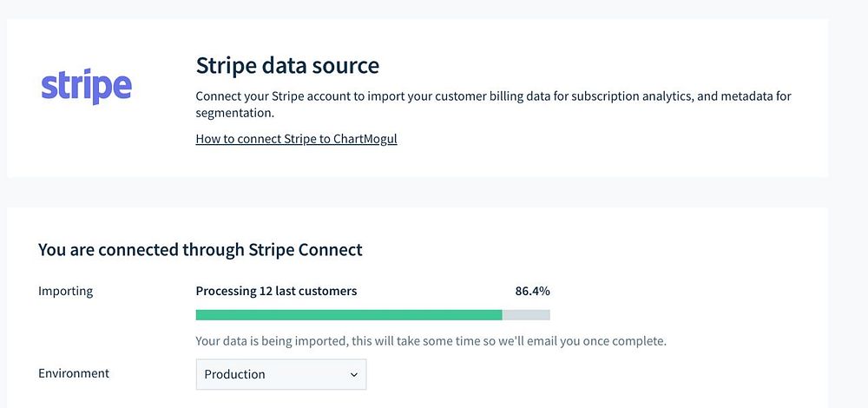Click the 86.4% import percentage
The height and width of the screenshot is (408, 868).
(x=532, y=291)
